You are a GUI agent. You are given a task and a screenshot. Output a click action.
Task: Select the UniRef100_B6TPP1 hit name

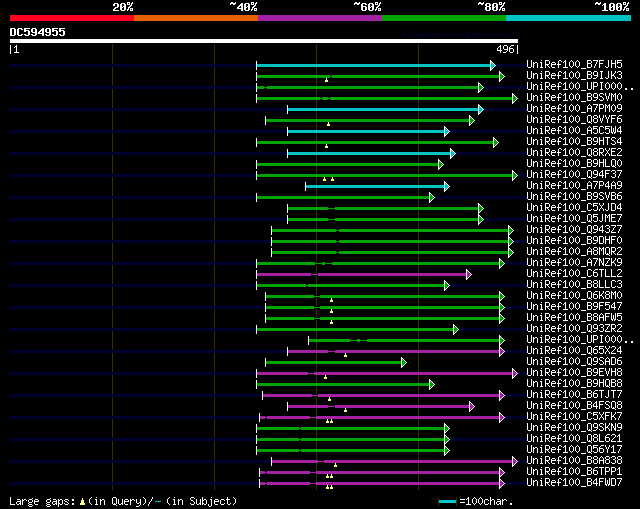click(574, 472)
